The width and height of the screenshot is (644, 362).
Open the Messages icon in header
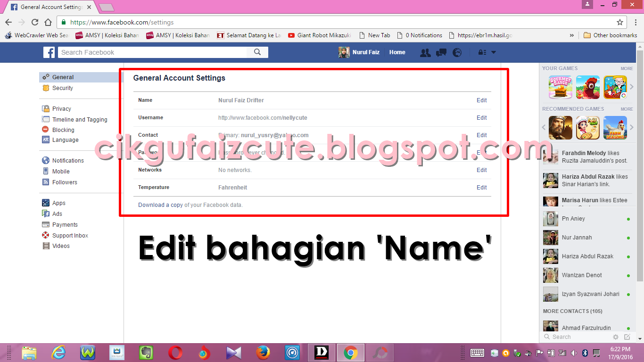[441, 53]
